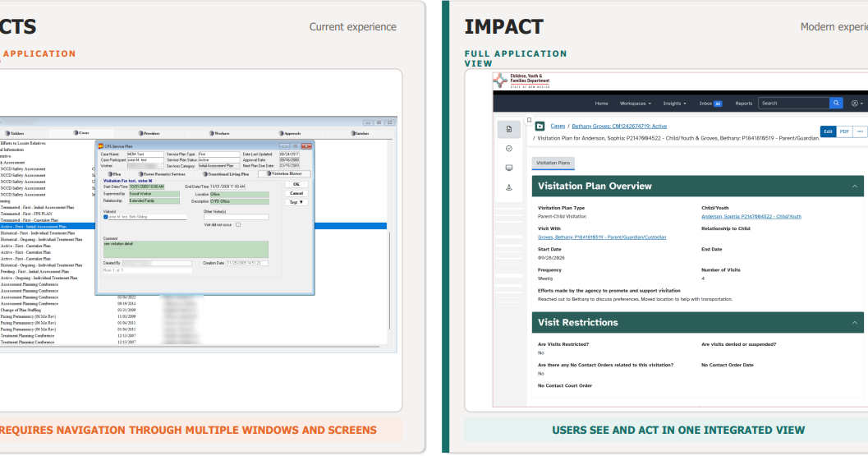Open Reports in the IMPACT navbar
Viewport: 868px width, 456px height.
click(x=743, y=104)
